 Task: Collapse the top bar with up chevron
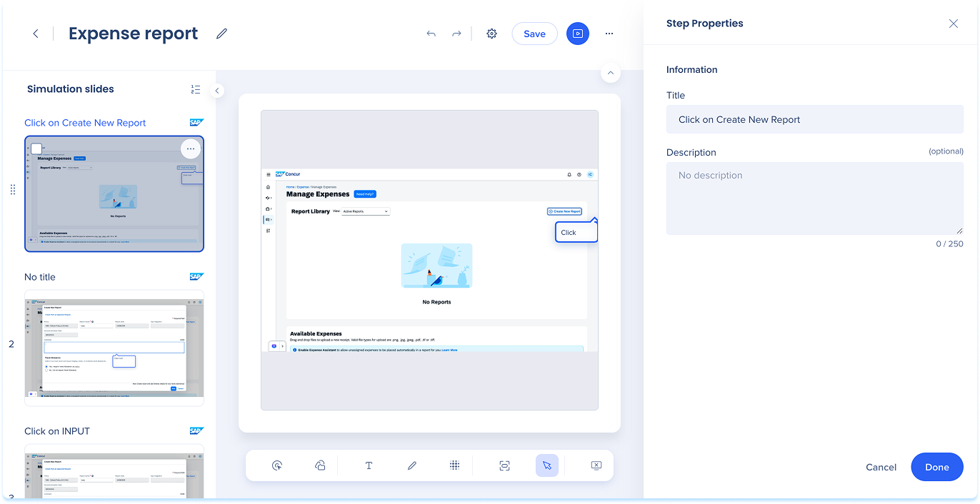(610, 73)
